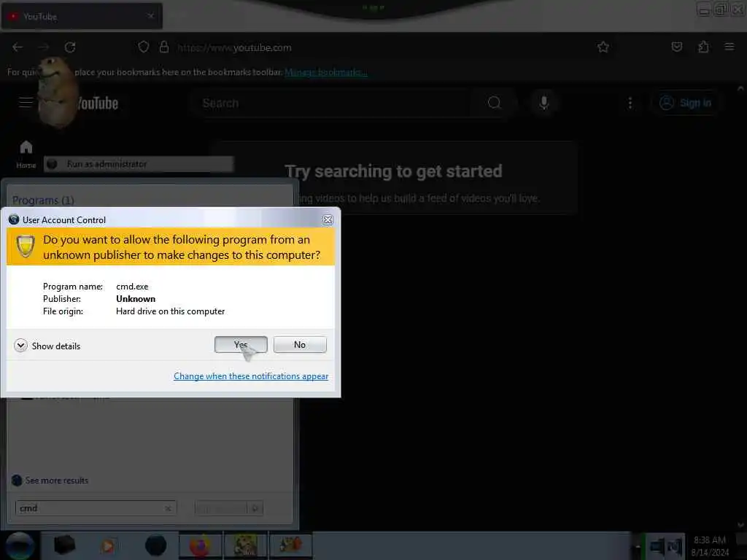Open the 'Manage bookmarks...' link
This screenshot has width=747, height=560.
[326, 72]
